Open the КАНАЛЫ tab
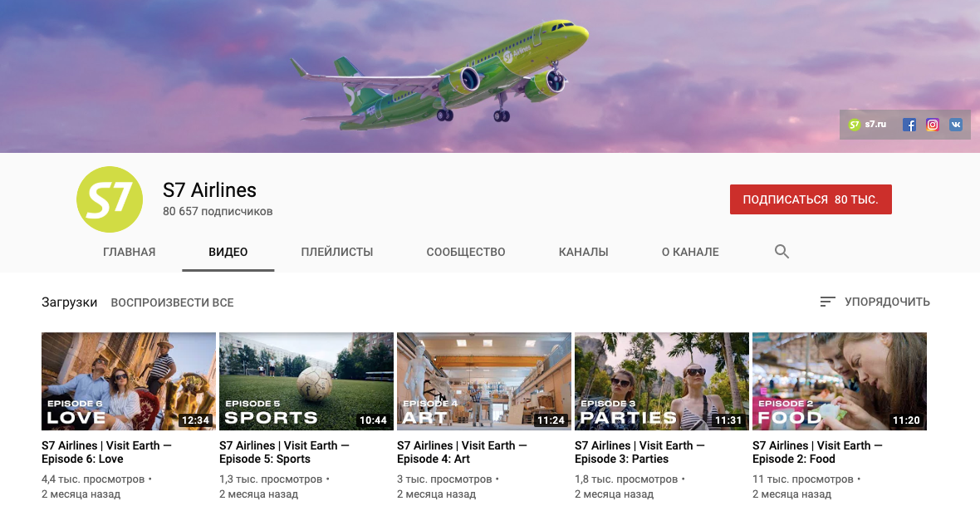Screen dimensions: 980x516 click(x=583, y=252)
